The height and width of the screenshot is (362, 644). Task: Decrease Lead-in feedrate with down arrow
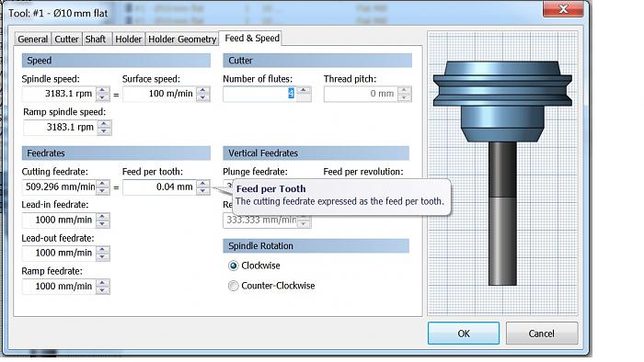[x=103, y=224]
